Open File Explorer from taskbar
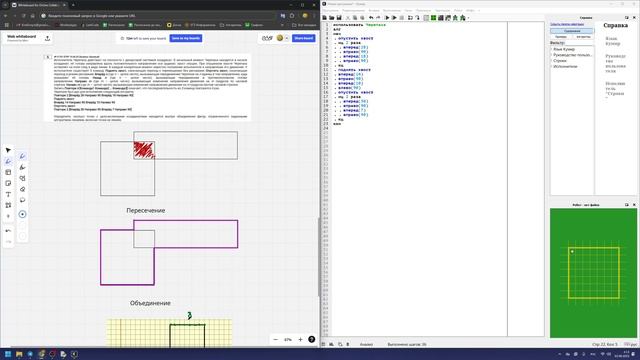640x360 pixels. (x=19, y=354)
